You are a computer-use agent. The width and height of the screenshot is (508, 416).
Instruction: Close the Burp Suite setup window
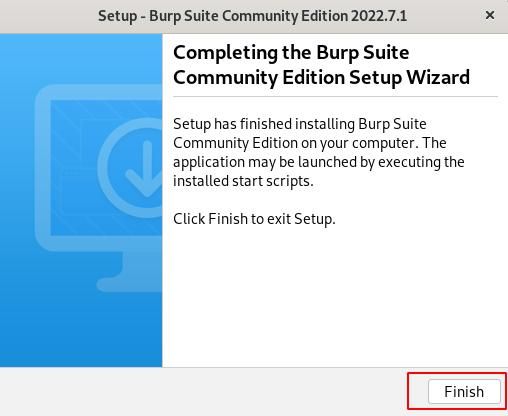[490, 15]
